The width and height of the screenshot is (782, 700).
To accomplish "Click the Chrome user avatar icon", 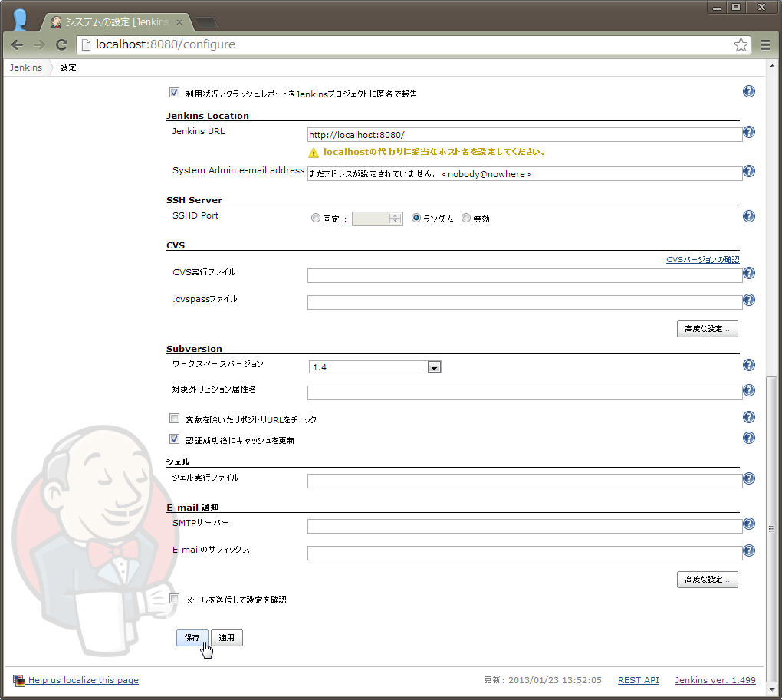I will point(20,19).
